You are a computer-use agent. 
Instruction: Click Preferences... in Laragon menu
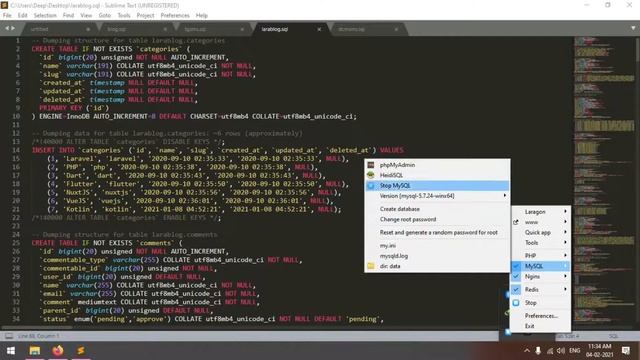[x=540, y=316]
